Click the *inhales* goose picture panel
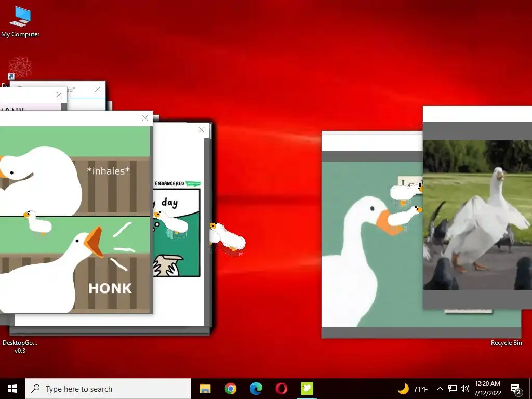 pyautogui.click(x=75, y=171)
